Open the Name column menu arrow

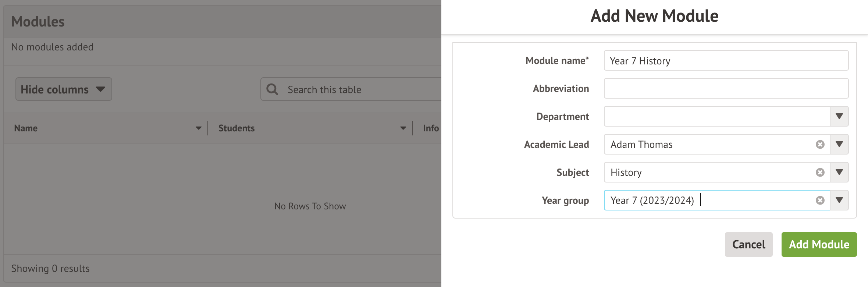pos(199,128)
